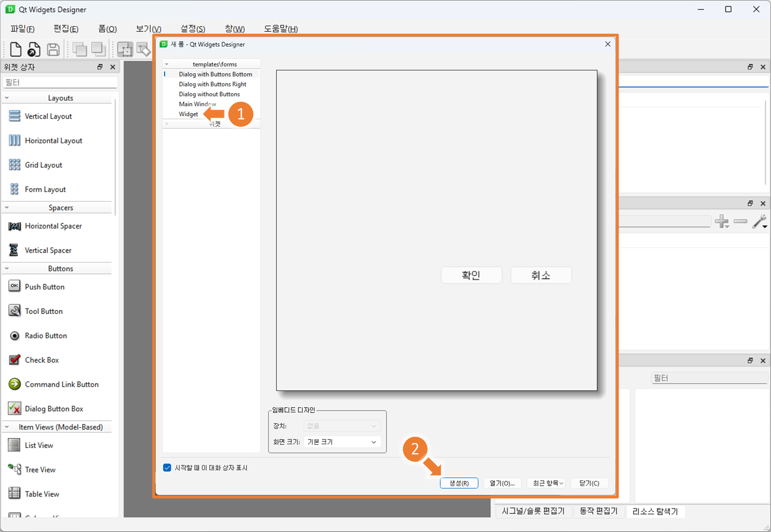Select Dialog with Buttons Bottom template
Viewport: 771px width, 532px height.
coord(215,74)
